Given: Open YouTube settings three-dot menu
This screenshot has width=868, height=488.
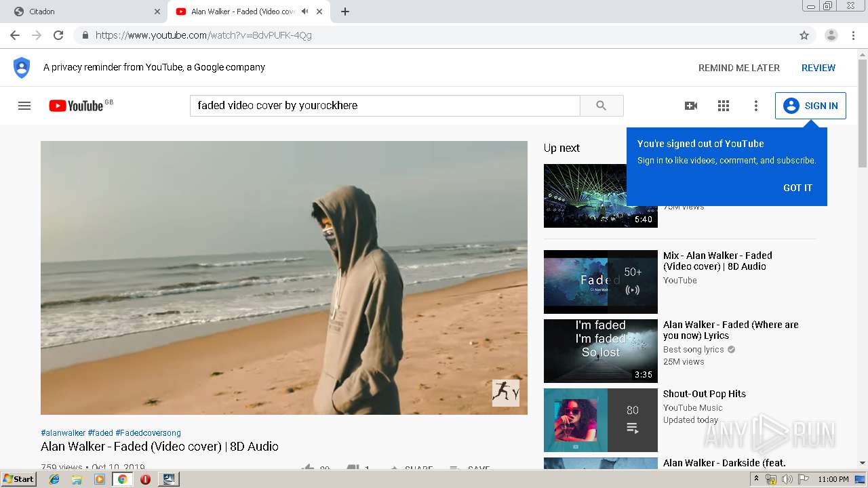Looking at the screenshot, I should pos(756,106).
